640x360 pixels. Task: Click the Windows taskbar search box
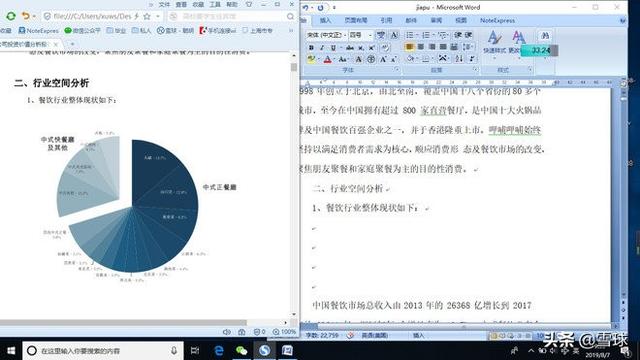tap(102, 351)
